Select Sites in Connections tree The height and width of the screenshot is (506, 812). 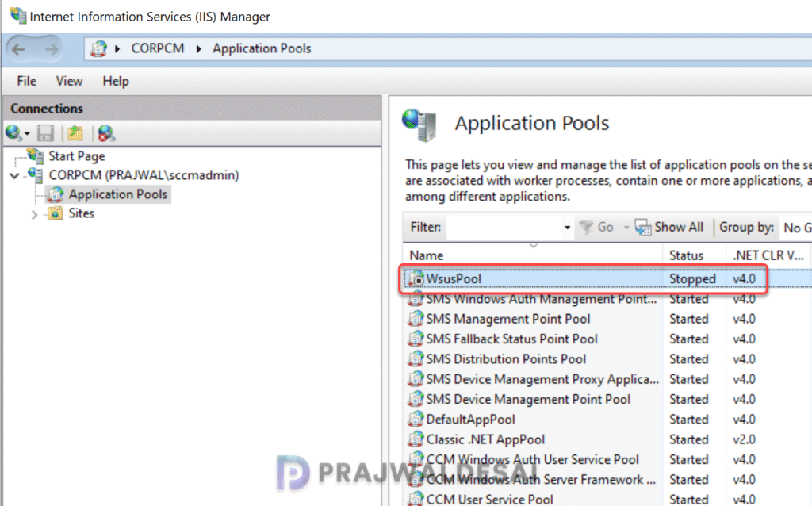tap(82, 213)
